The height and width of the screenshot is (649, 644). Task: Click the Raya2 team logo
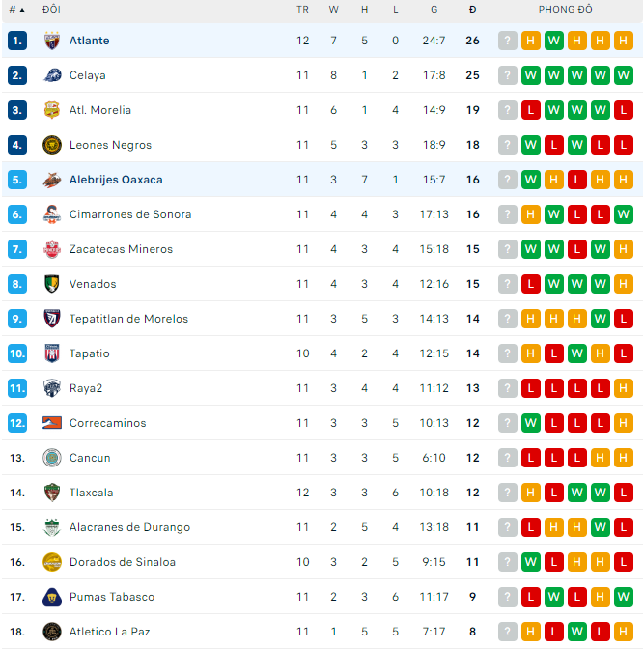52,388
